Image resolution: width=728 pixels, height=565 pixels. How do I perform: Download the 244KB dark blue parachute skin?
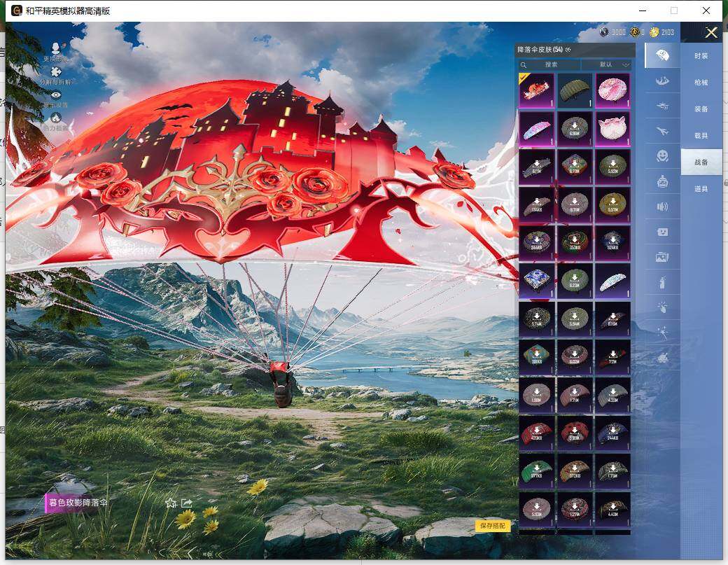pyautogui.click(x=612, y=433)
